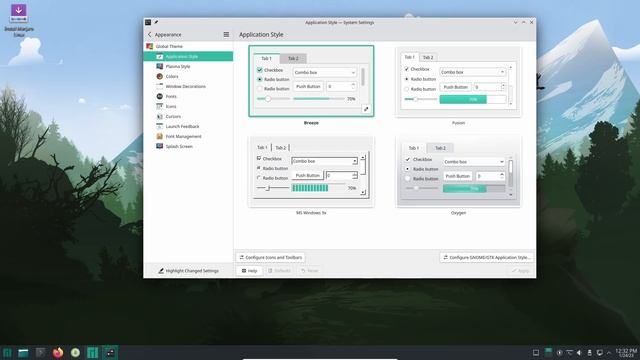640x360 pixels.
Task: Click the spin box in the Breeze preview
Action: (x=341, y=87)
